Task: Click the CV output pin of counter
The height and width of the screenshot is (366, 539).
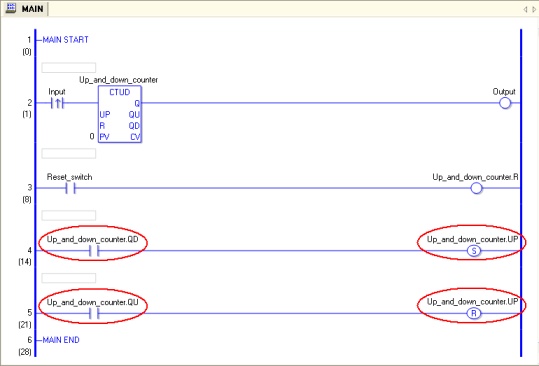Action: click(x=135, y=137)
